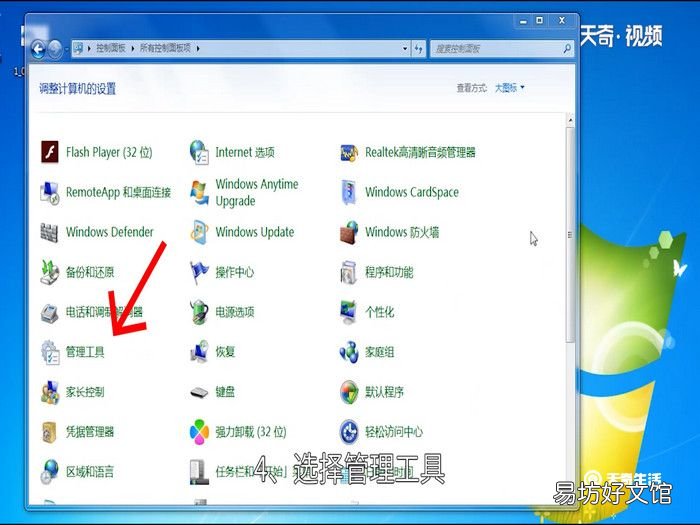
Task: Click the 程序和功能 link text
Action: pyautogui.click(x=389, y=272)
